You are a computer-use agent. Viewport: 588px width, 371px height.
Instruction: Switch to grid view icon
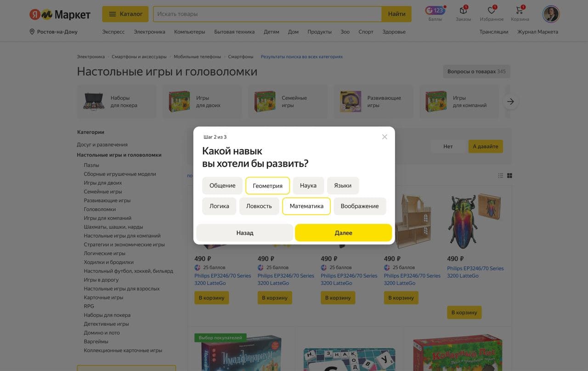coord(509,176)
